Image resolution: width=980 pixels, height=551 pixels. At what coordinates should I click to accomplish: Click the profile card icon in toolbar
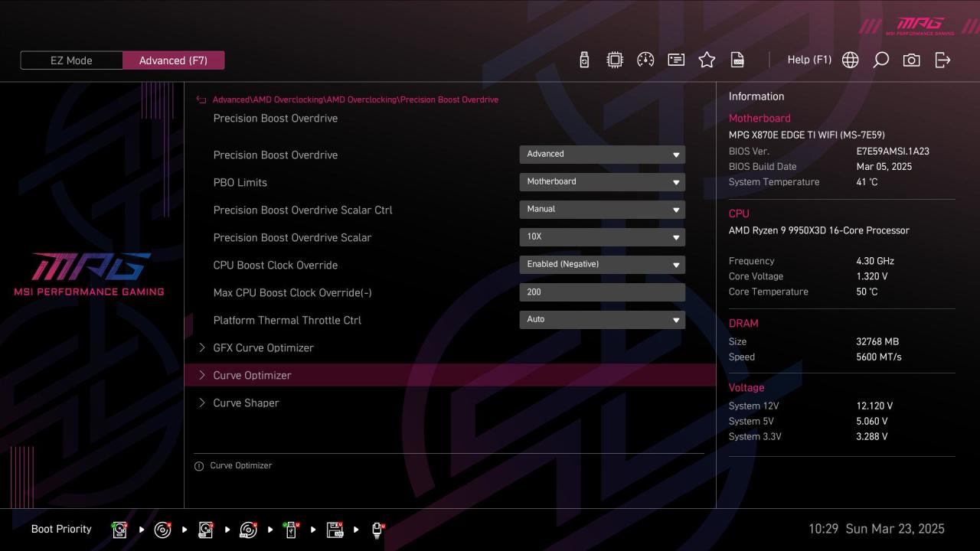676,60
